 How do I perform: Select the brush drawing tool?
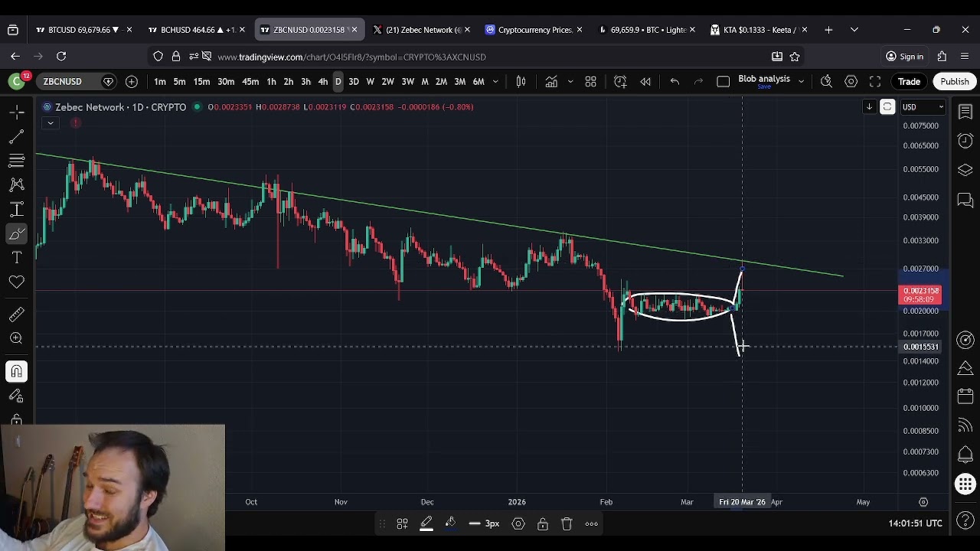click(x=16, y=233)
